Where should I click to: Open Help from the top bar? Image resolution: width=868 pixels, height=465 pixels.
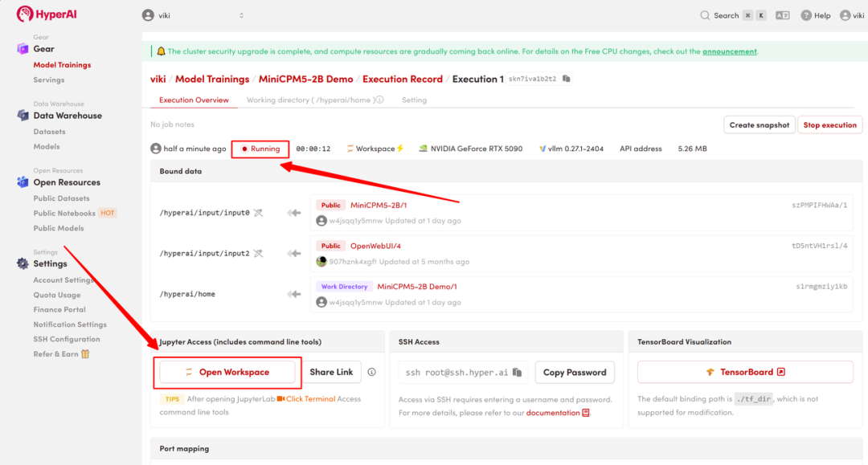pyautogui.click(x=816, y=15)
